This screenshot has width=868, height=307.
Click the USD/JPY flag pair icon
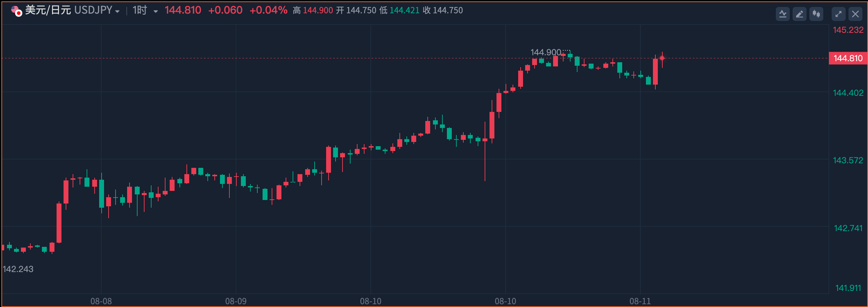click(16, 11)
